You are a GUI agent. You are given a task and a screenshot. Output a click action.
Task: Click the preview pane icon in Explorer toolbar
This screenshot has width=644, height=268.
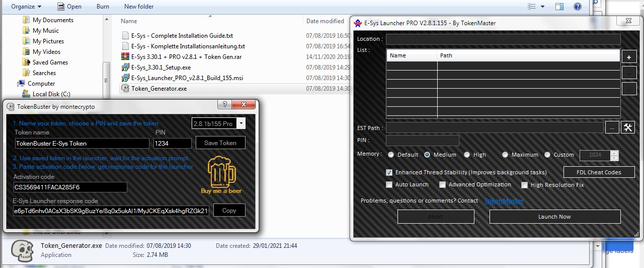tap(559, 7)
